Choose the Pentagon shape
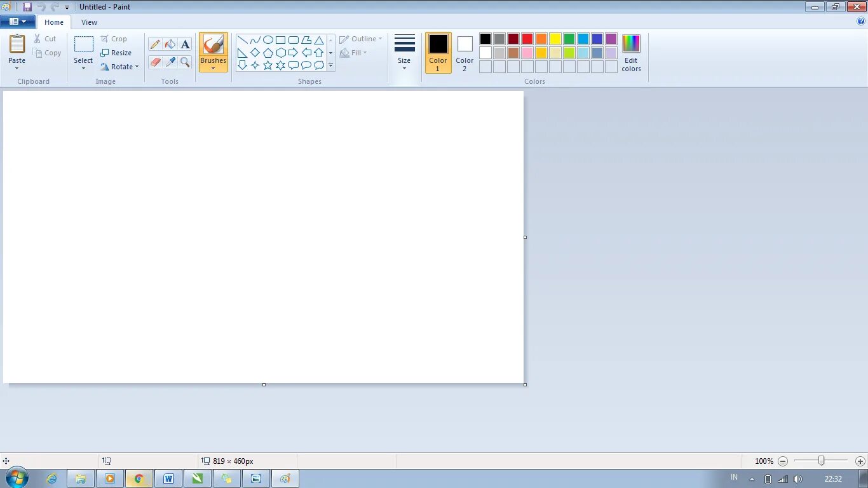The width and height of the screenshot is (868, 488). [268, 53]
